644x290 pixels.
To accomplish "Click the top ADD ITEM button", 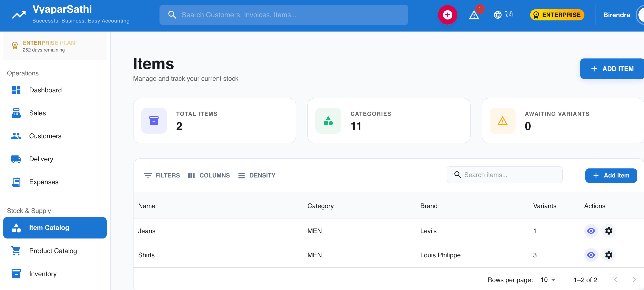I will pos(612,69).
